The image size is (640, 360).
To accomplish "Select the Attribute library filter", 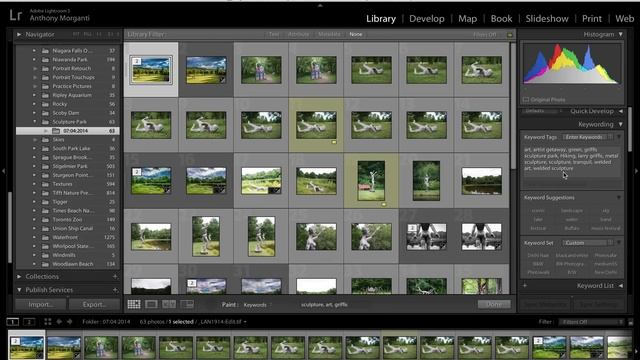I will [298, 34].
